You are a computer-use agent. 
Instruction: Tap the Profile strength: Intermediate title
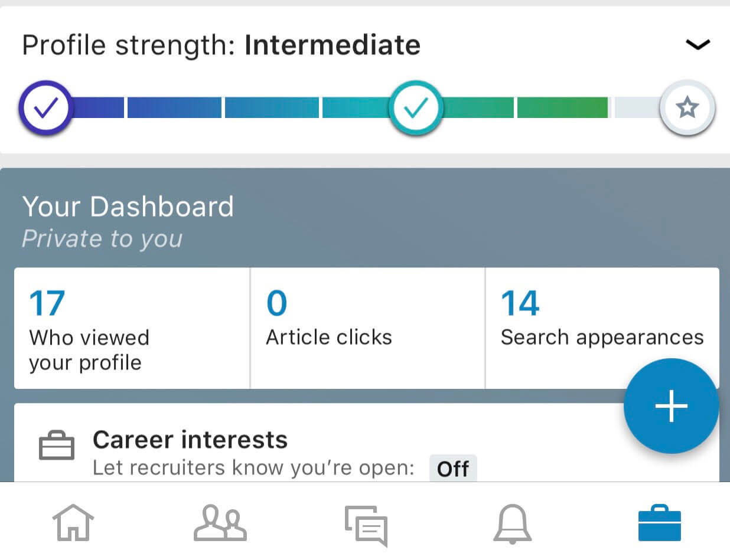221,45
